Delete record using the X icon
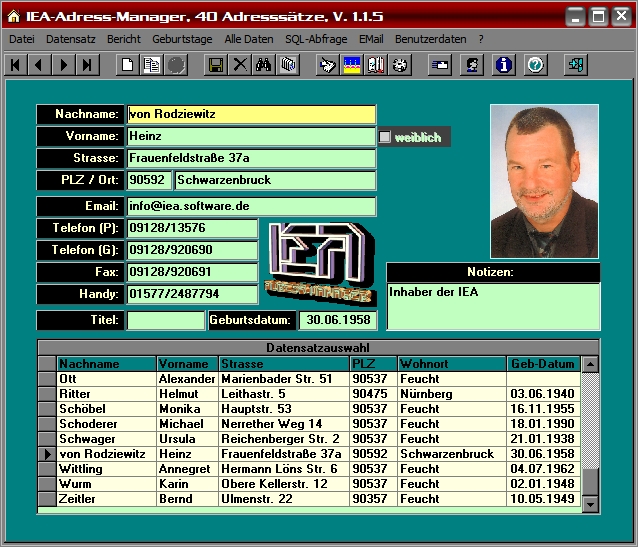Image resolution: width=638 pixels, height=547 pixels. pos(240,65)
